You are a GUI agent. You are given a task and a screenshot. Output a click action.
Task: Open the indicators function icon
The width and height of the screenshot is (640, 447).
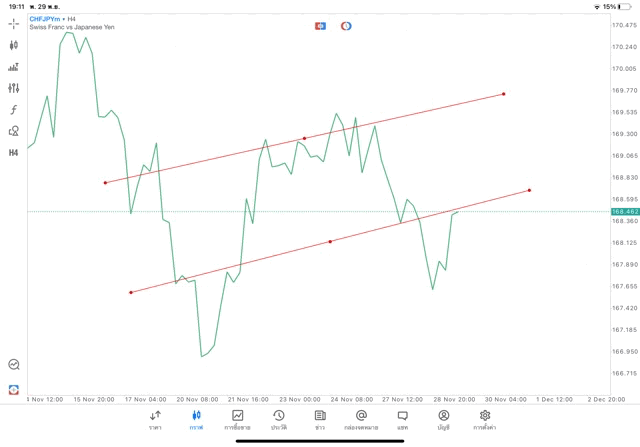pyautogui.click(x=14, y=110)
